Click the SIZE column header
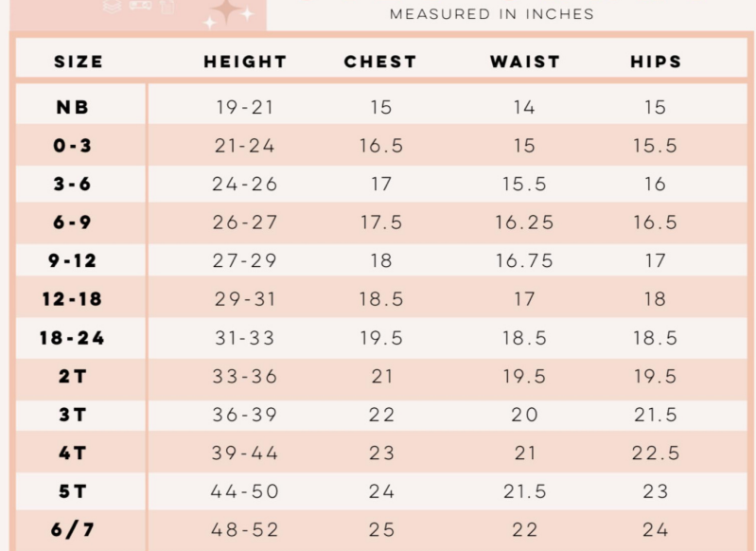The image size is (756, 551). [79, 62]
